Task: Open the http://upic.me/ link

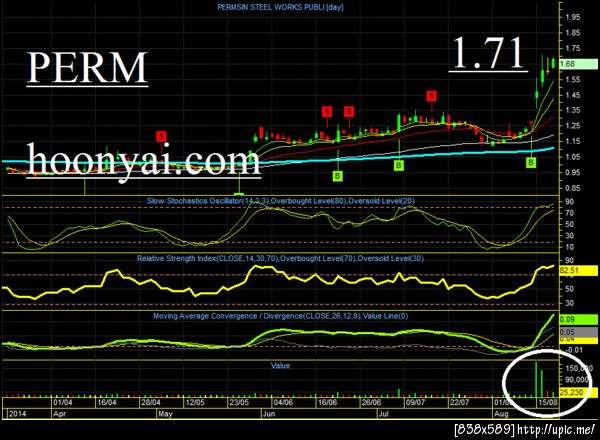Action: (557, 429)
